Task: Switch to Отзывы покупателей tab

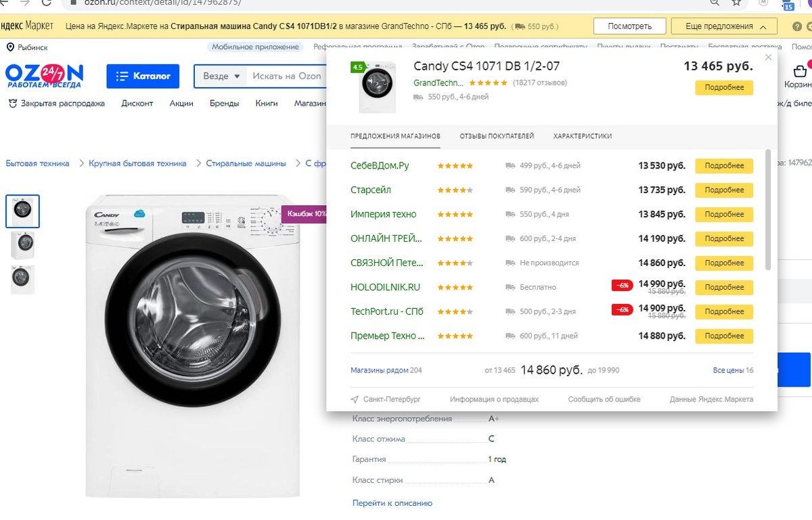Action: [x=497, y=136]
